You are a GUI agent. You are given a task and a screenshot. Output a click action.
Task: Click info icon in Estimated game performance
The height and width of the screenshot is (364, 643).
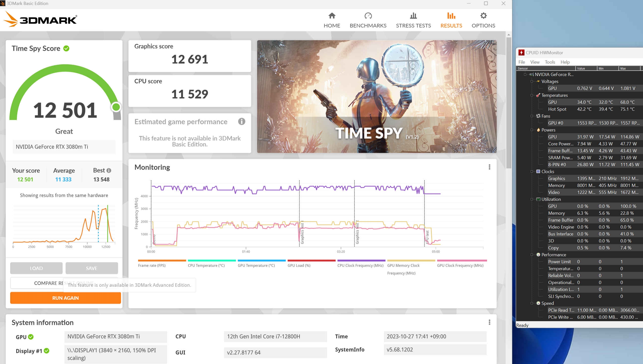point(241,122)
